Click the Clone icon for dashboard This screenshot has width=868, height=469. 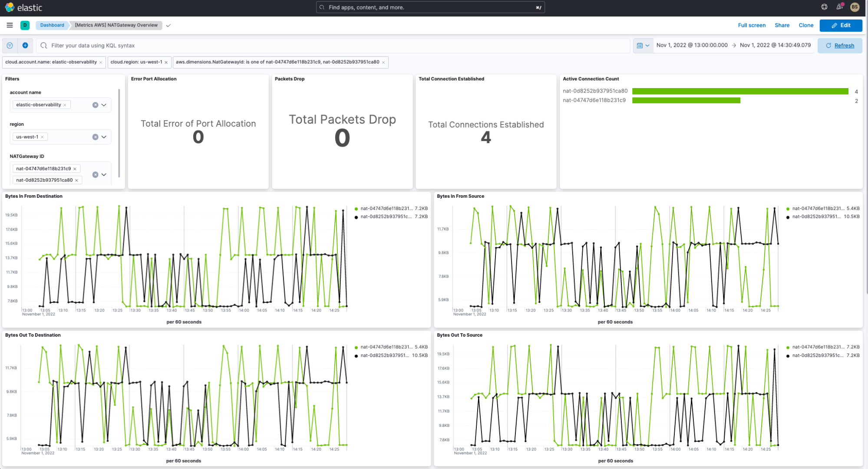(806, 25)
